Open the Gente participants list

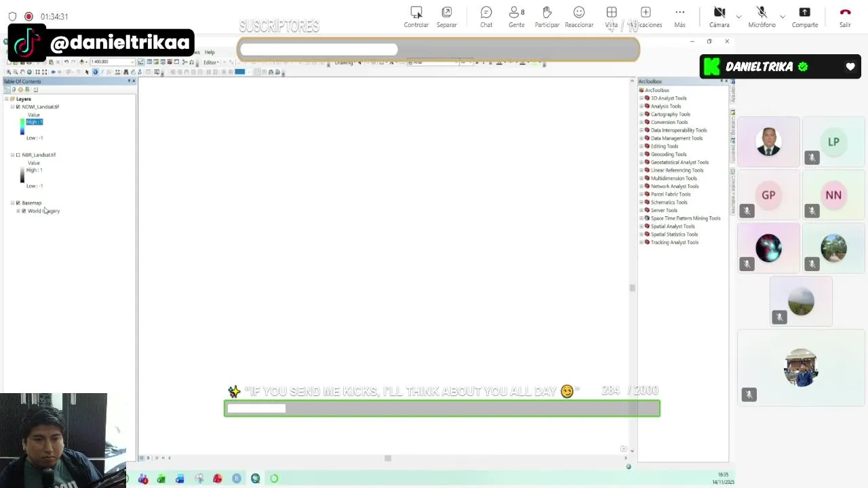pos(517,16)
